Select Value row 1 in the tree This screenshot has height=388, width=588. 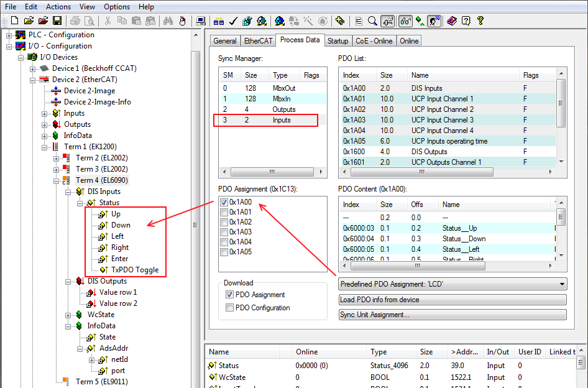click(x=118, y=292)
